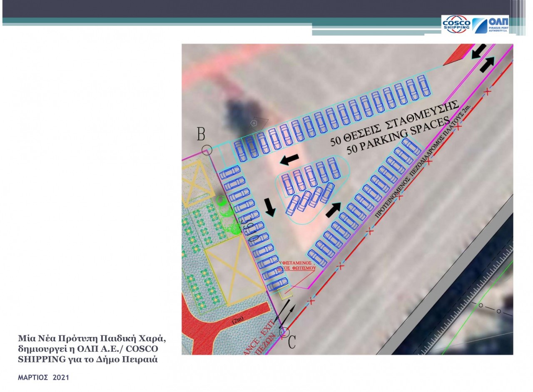The height and width of the screenshot is (392, 533).
Task: Click the "ΜΑΡΤΙΟΣ 2021" date text
Action: (44, 377)
